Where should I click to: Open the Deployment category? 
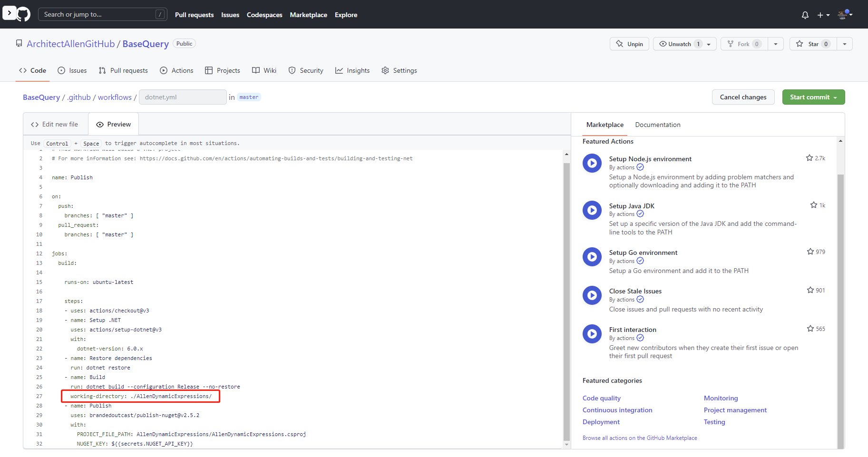point(601,422)
